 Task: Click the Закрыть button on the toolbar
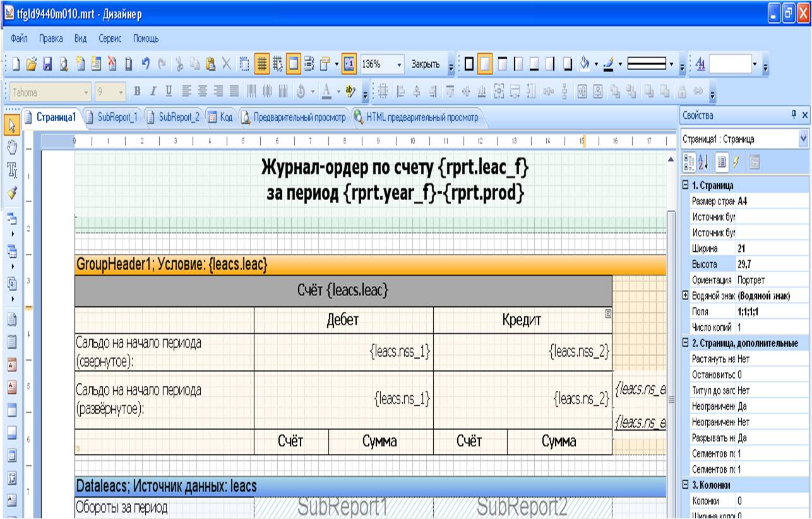(x=425, y=65)
